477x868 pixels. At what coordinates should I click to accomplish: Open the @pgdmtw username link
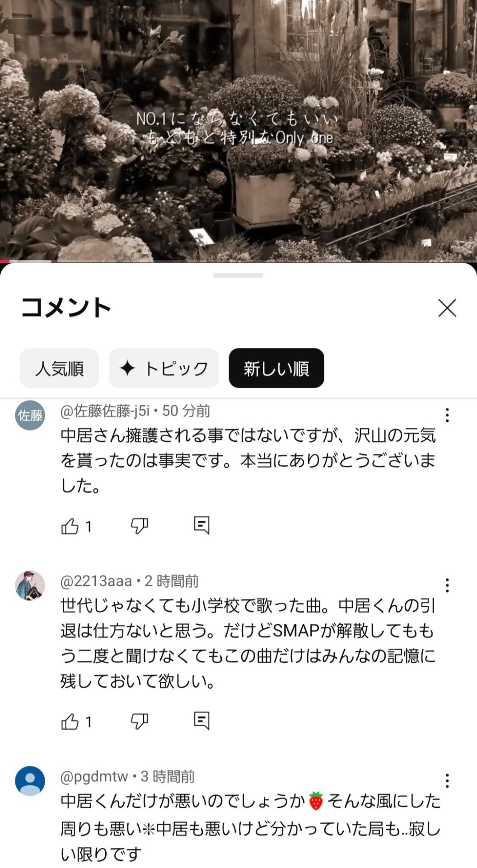94,776
